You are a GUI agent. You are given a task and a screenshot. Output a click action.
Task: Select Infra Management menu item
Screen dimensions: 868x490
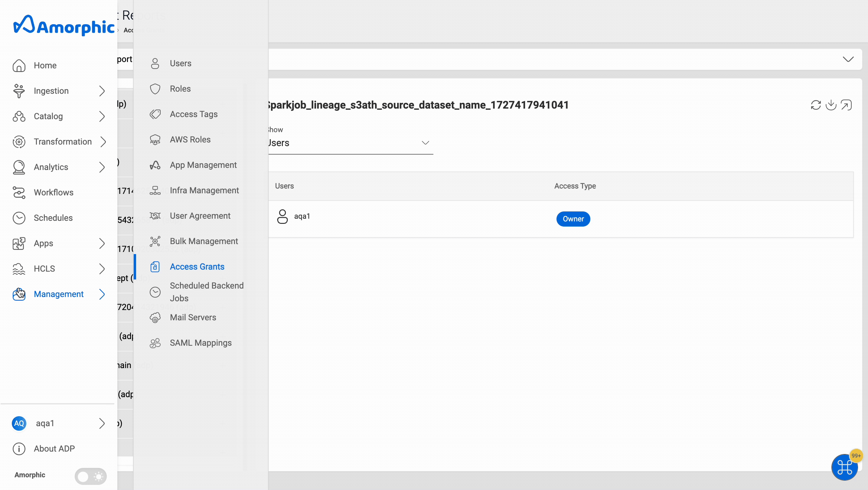coord(204,191)
